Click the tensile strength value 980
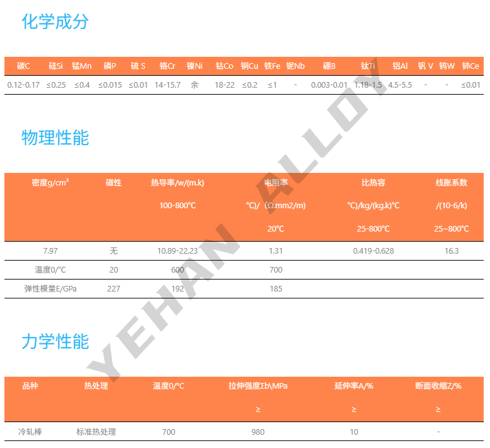 pos(258,432)
